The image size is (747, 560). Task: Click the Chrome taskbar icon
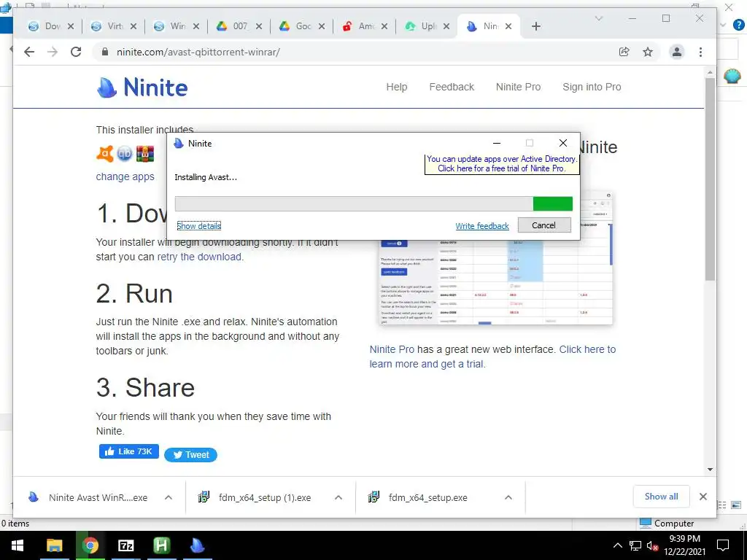[x=90, y=545]
